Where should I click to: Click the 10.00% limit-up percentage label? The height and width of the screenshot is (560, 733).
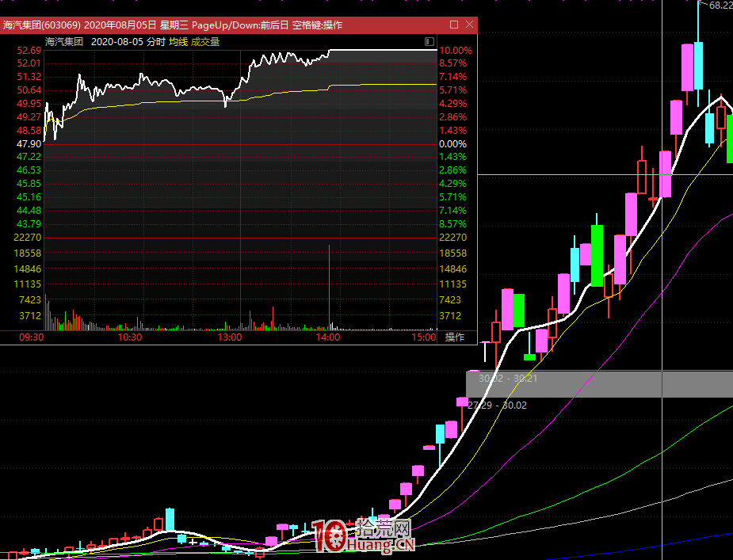455,51
